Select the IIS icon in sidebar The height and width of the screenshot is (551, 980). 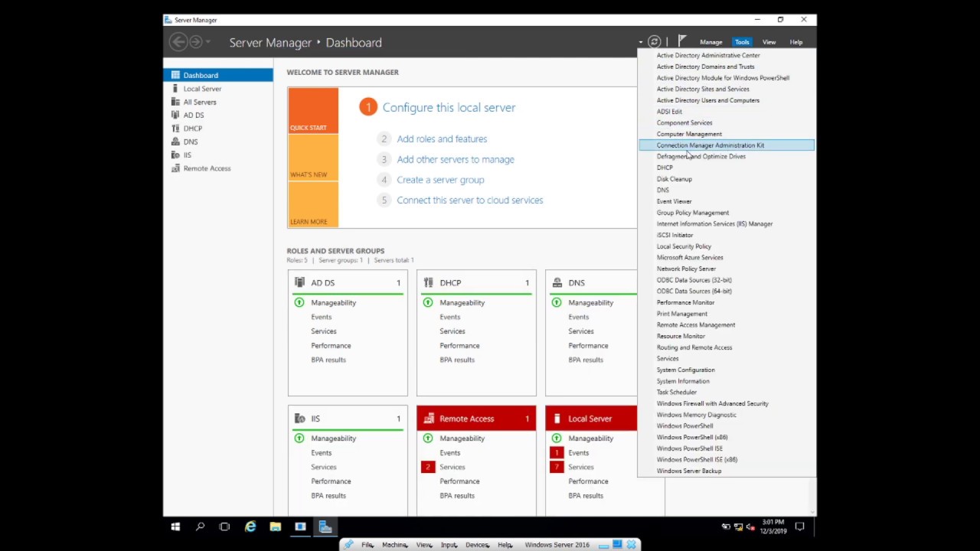pos(175,155)
